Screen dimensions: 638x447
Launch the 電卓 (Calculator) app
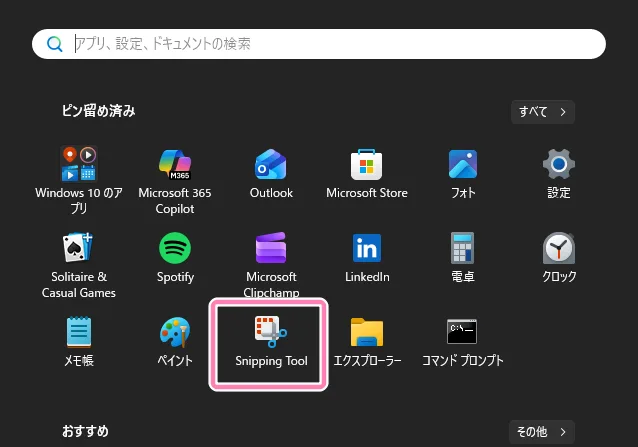click(463, 248)
